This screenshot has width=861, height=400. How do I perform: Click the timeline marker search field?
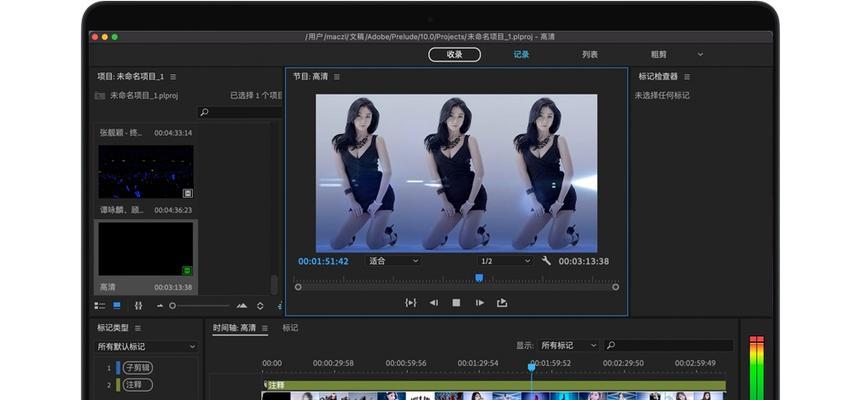(x=668, y=346)
